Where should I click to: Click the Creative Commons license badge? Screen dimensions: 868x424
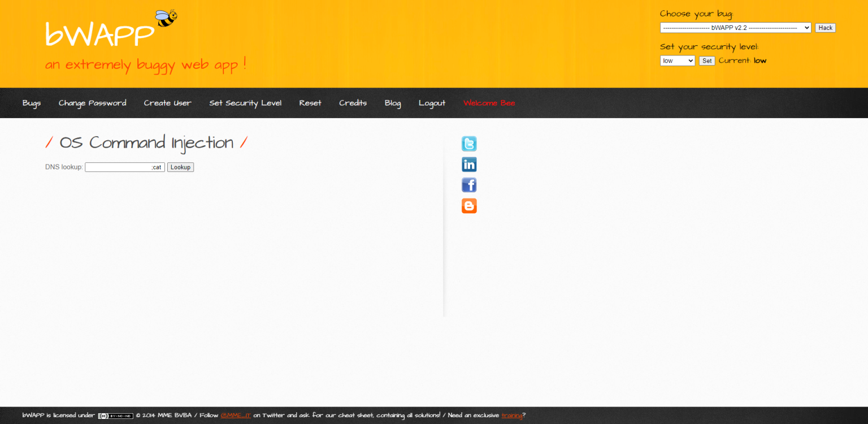pyautogui.click(x=115, y=416)
